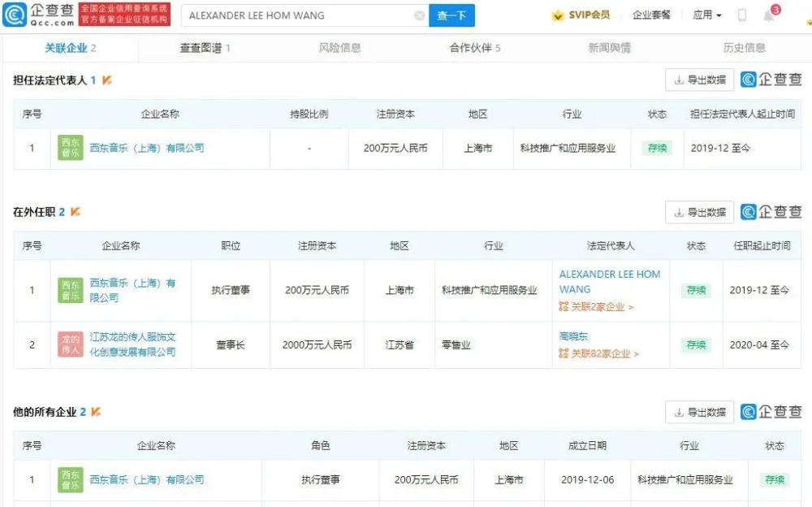Image resolution: width=812 pixels, height=507 pixels.
Task: Click the K icon beside 在外任职
Action: [76, 211]
